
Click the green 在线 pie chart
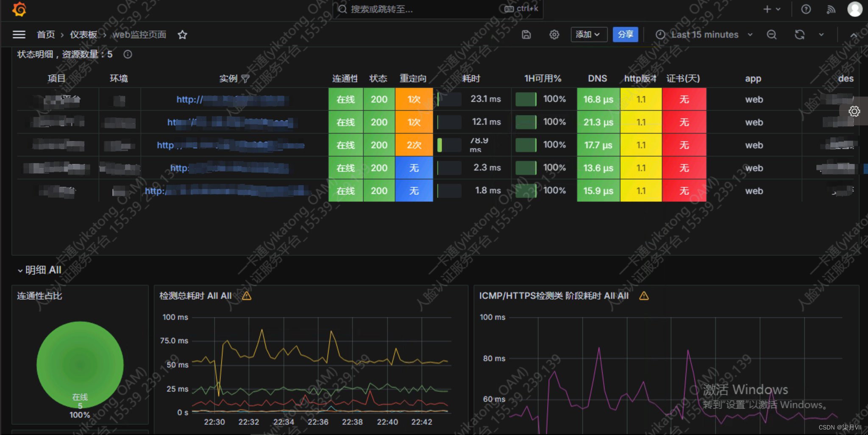click(x=80, y=364)
